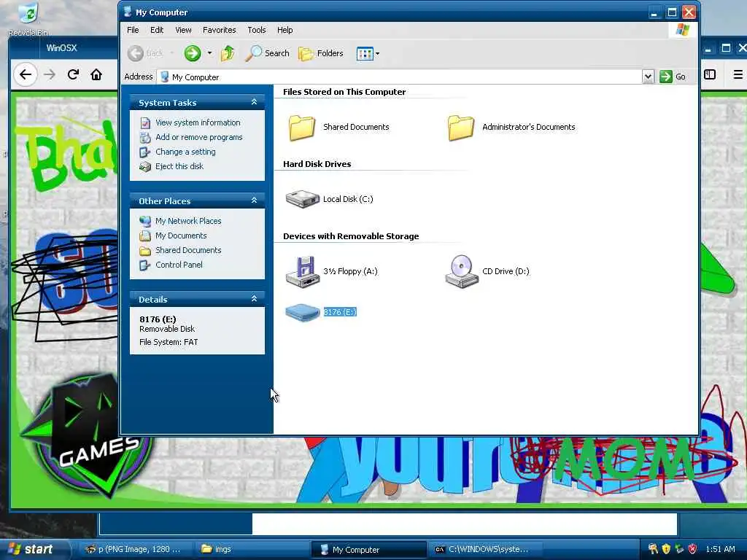
Task: Click the taskbar clock showing 1:51 AM
Action: coord(720,549)
